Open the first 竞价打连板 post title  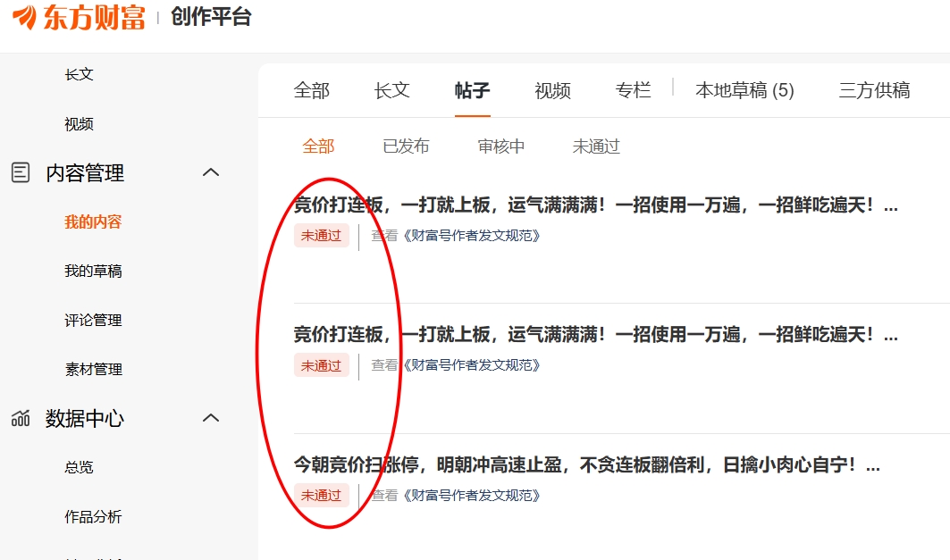click(595, 205)
